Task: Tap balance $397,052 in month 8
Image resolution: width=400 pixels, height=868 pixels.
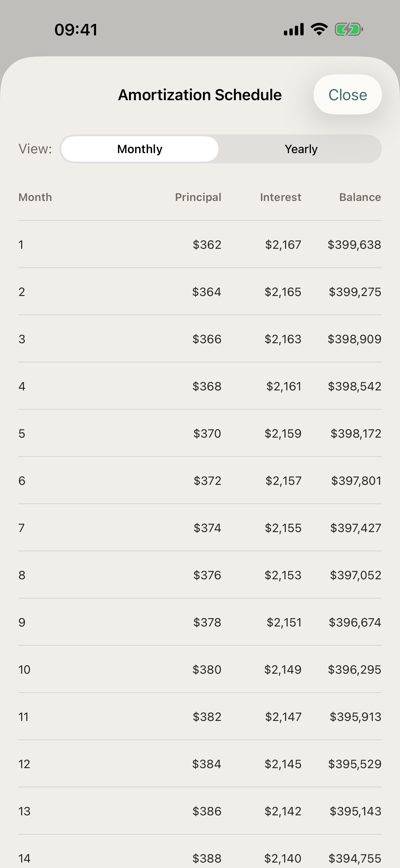Action: coord(355,575)
